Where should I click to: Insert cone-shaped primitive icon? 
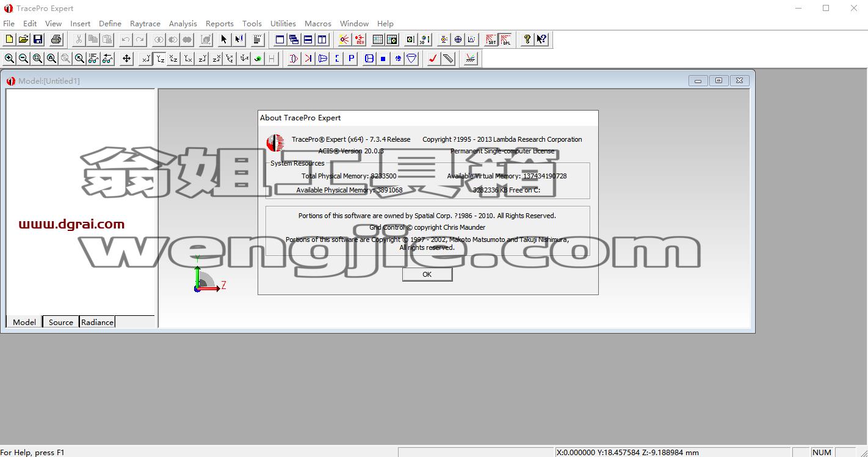pos(412,59)
